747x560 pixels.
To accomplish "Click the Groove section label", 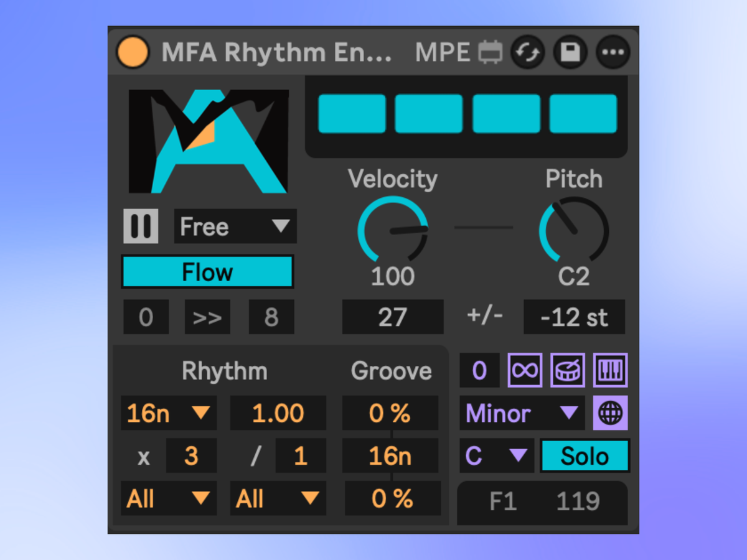I will tap(392, 371).
